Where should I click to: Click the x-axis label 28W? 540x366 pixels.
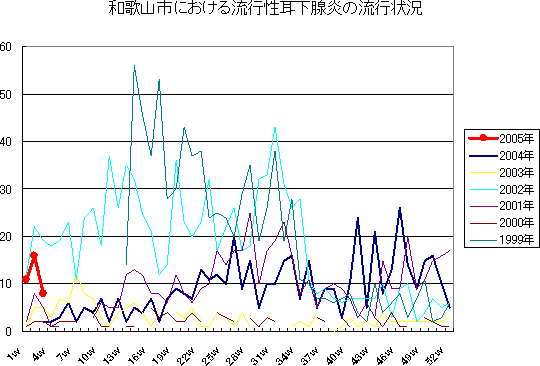click(x=235, y=356)
